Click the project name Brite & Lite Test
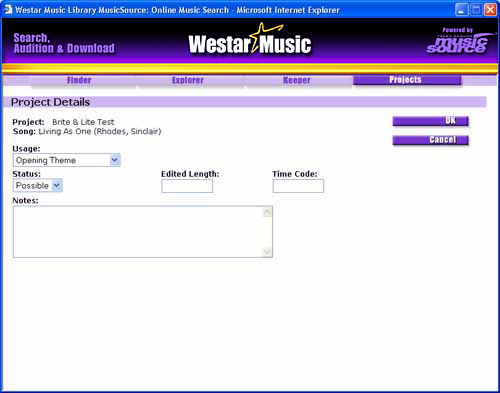Viewport: 500px width, 393px height. coord(83,122)
